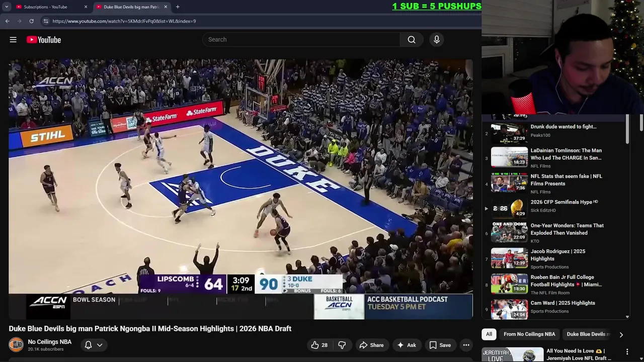644x362 pixels.
Task: Expand the subscription notification dropdown chevron
Action: (100, 345)
